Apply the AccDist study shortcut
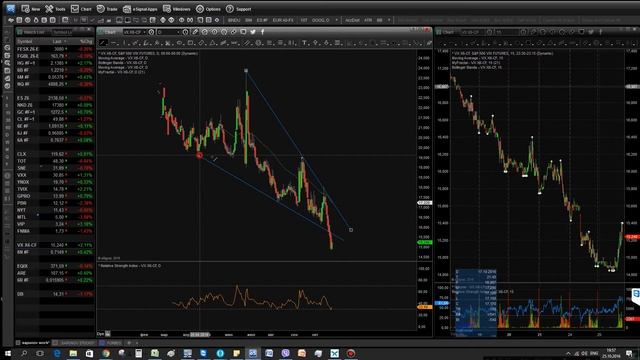This screenshot has height=360, width=640. coord(352,20)
